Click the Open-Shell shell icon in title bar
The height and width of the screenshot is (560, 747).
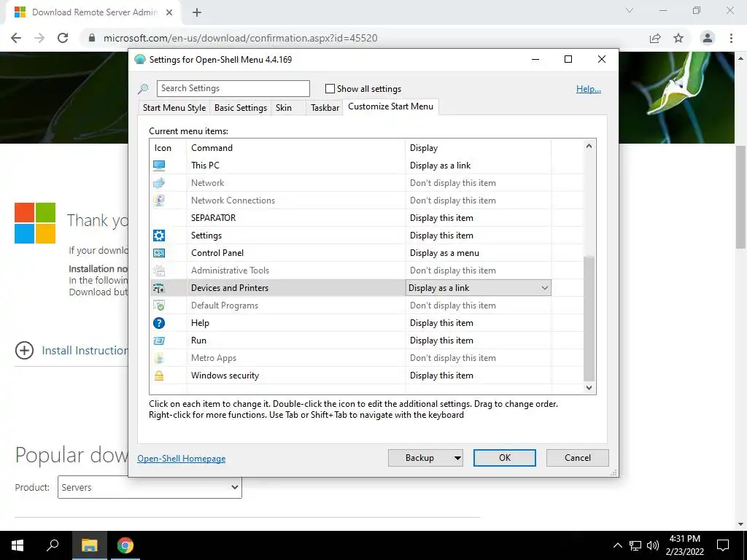[139, 60]
